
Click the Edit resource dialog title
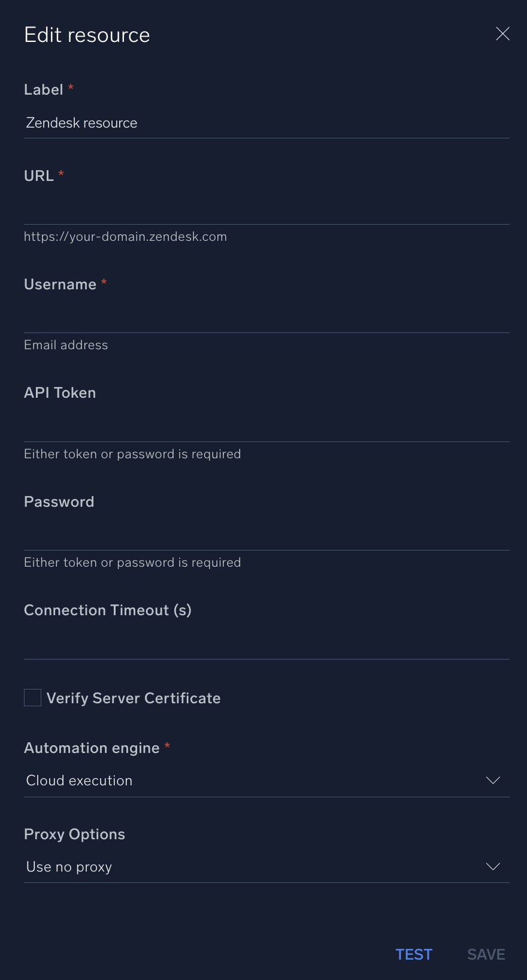(x=87, y=35)
